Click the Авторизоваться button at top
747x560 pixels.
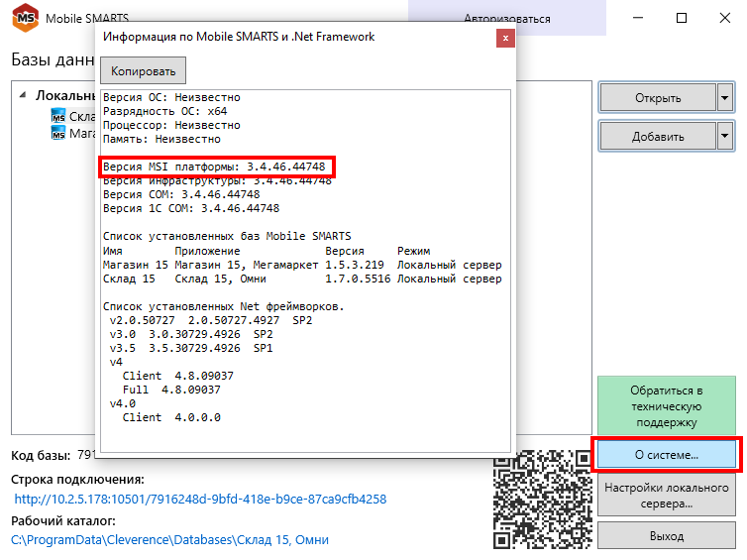pyautogui.click(x=507, y=18)
